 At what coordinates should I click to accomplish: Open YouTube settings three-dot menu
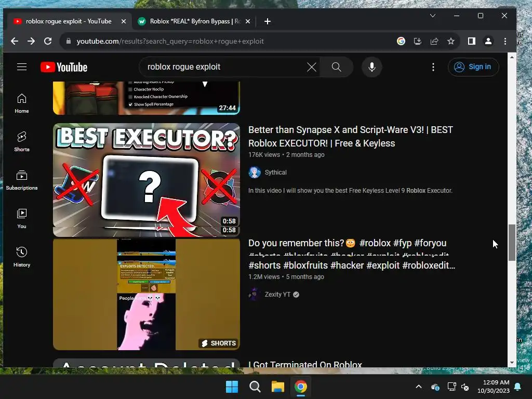[433, 67]
